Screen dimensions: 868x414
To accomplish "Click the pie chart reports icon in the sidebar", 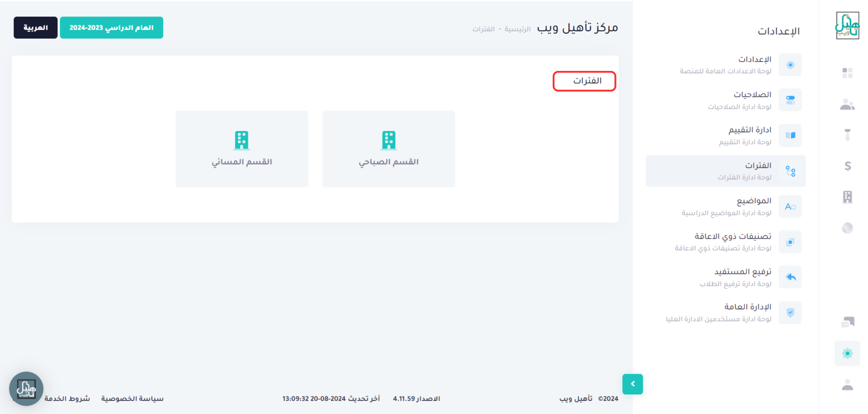I will coord(847,228).
